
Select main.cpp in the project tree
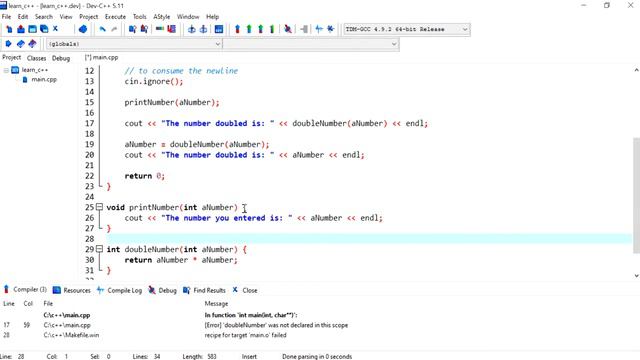tap(44, 80)
